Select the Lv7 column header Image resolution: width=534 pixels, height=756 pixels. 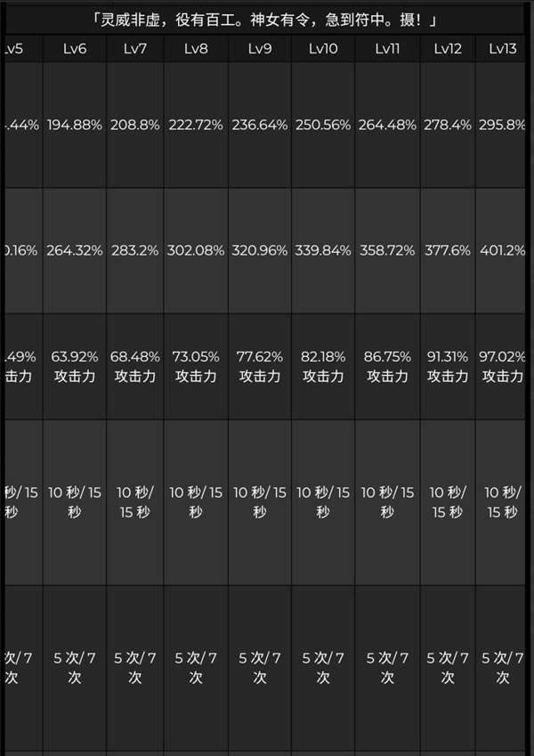[135, 48]
